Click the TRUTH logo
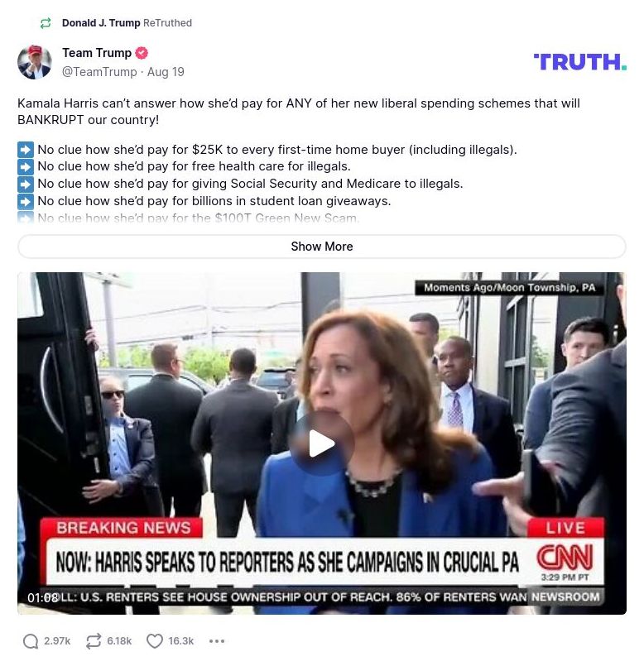Screen dimensions: 644x666 (x=579, y=62)
